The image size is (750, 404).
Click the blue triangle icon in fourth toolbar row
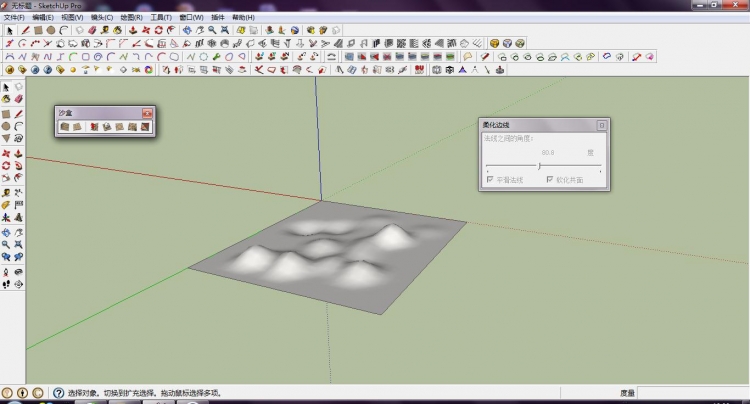(463, 70)
